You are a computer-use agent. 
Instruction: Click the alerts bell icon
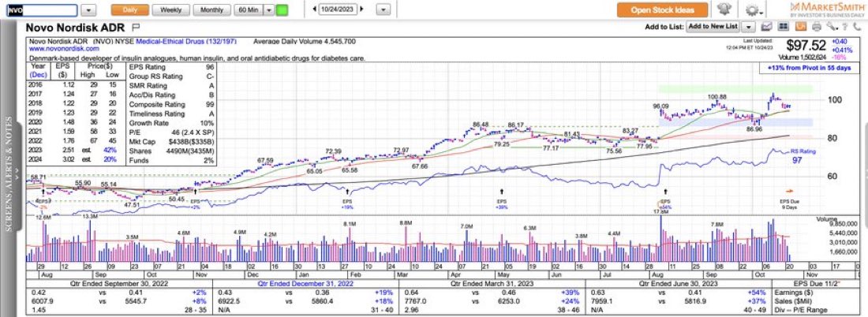click(x=724, y=9)
